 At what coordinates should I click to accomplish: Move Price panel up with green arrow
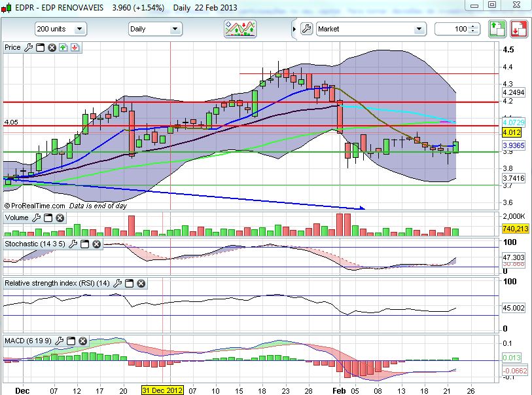[63, 48]
